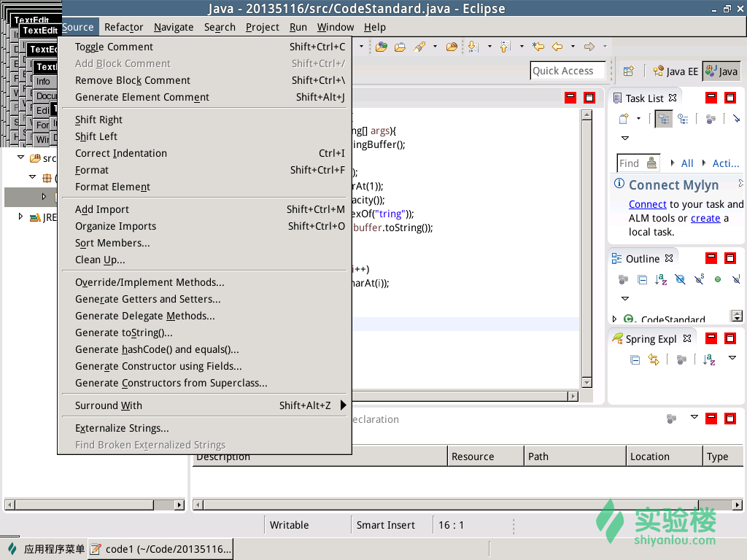Choose Organize Imports menu entry
Viewport: 747px width, 560px height.
[x=206, y=227]
